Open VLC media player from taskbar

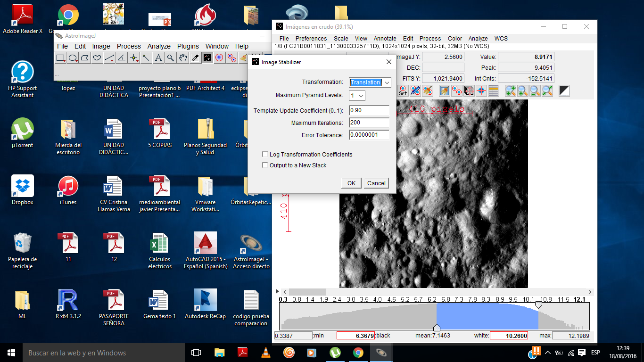point(266,353)
